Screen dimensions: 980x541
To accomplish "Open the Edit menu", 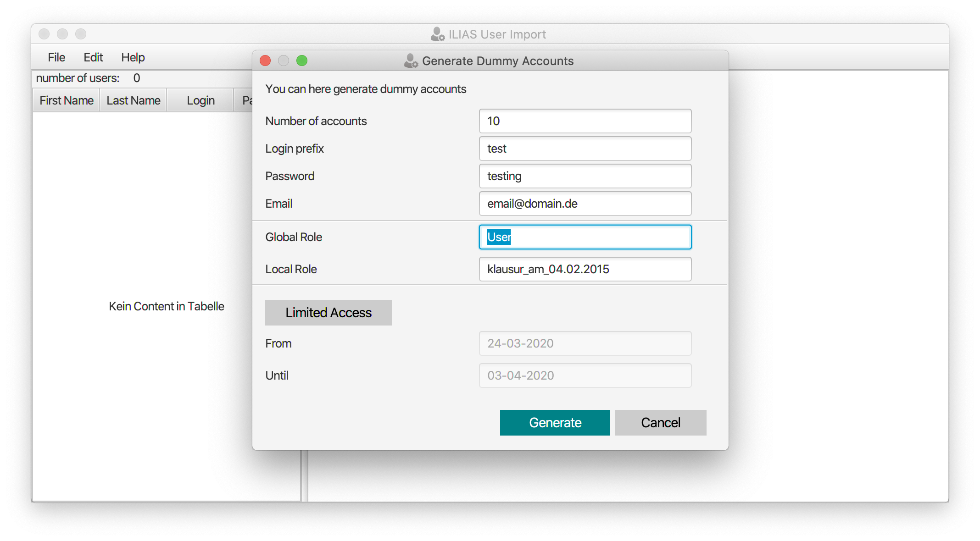I will click(92, 58).
